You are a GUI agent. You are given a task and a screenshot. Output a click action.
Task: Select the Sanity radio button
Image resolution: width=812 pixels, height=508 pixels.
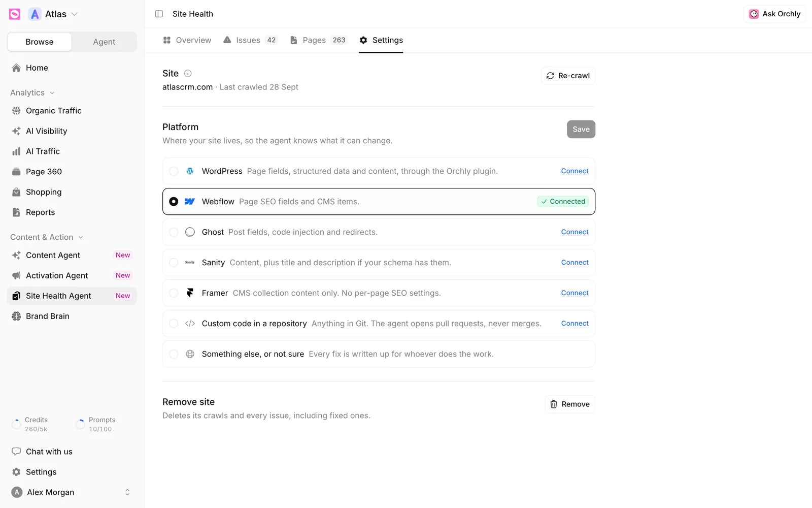[174, 263]
